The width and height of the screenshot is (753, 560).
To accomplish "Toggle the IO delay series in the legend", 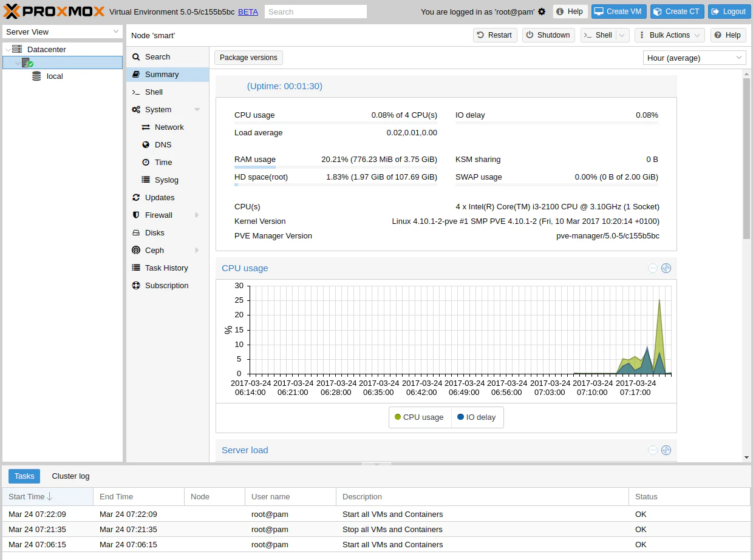I will click(x=477, y=417).
